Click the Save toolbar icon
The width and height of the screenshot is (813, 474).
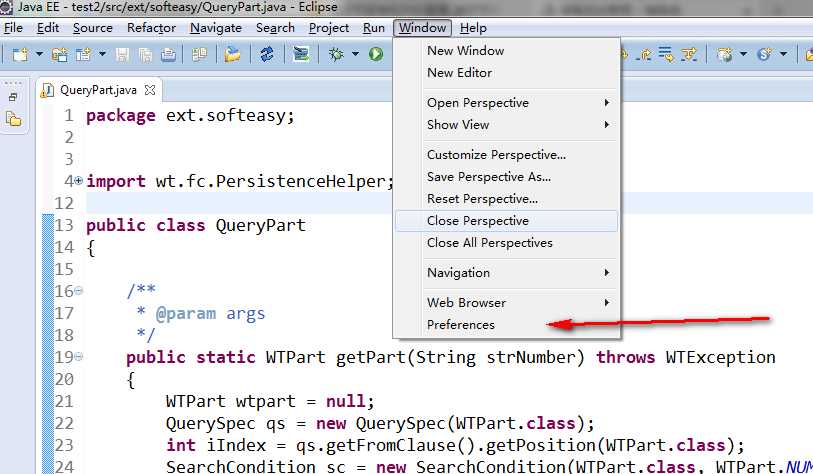[122, 54]
